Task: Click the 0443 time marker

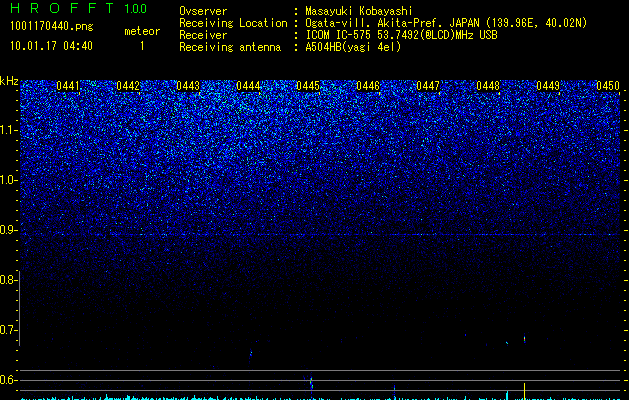Action: [x=188, y=86]
